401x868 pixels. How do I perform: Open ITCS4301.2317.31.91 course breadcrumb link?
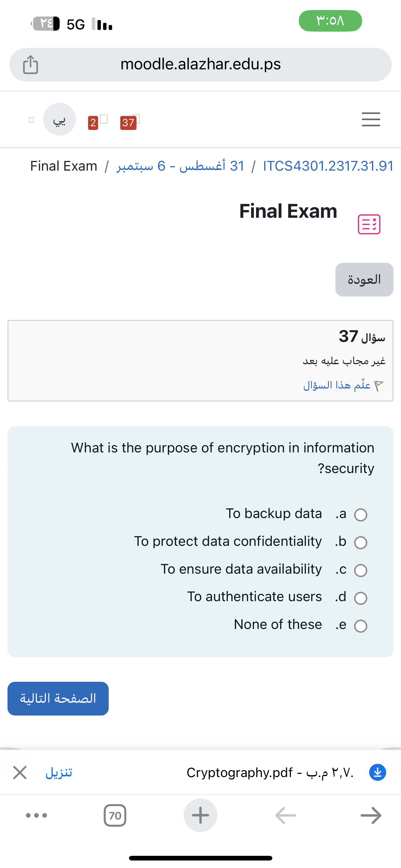click(x=328, y=166)
